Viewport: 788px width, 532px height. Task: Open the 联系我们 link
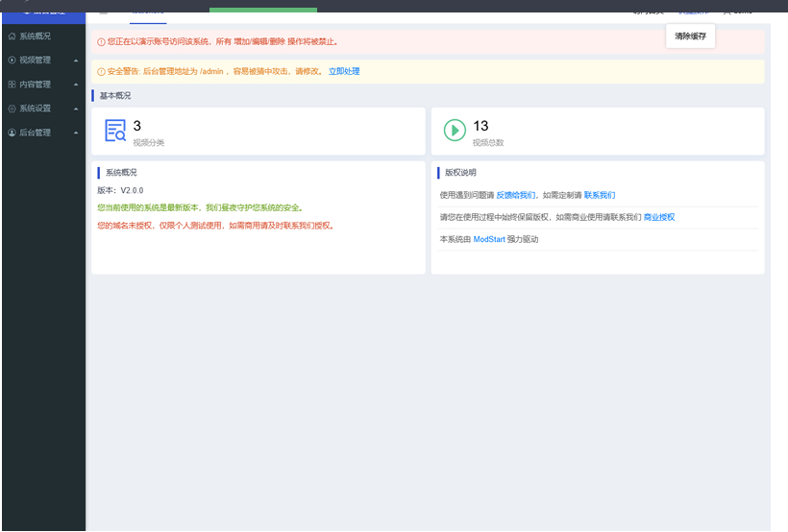coord(599,195)
